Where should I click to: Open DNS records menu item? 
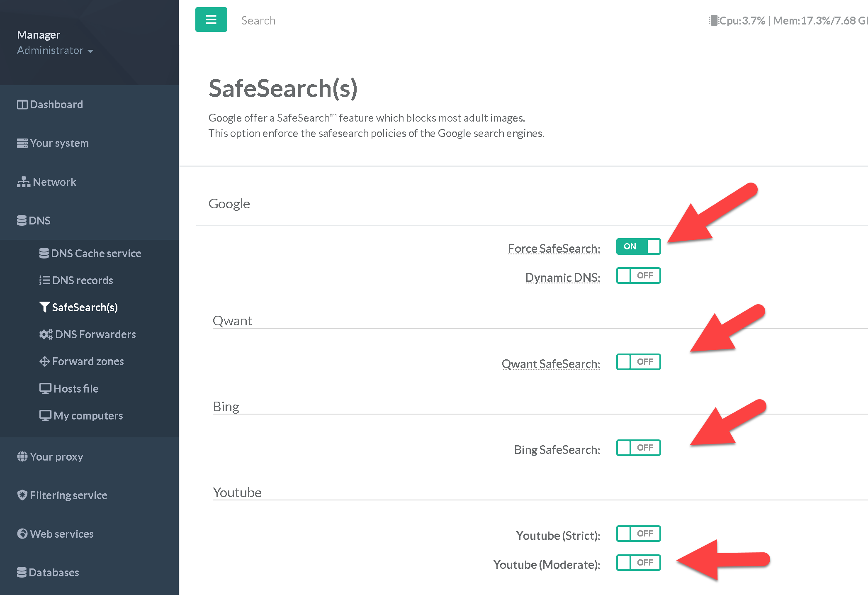[x=83, y=280]
